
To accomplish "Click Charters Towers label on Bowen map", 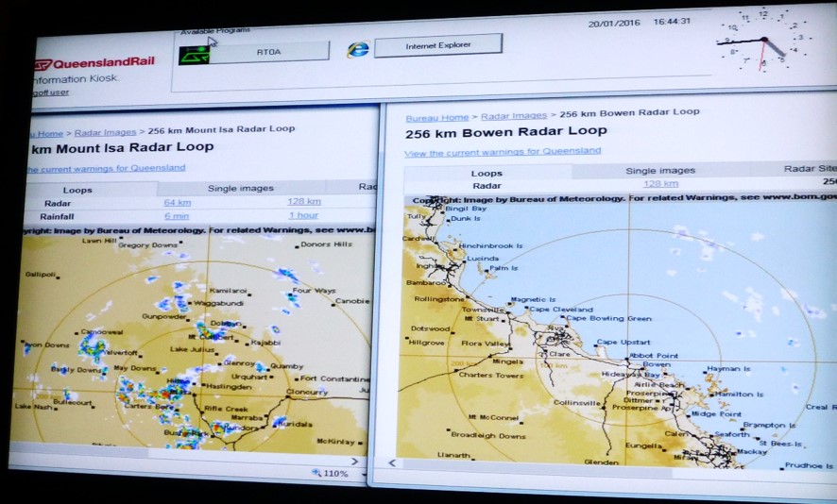I will [x=491, y=376].
